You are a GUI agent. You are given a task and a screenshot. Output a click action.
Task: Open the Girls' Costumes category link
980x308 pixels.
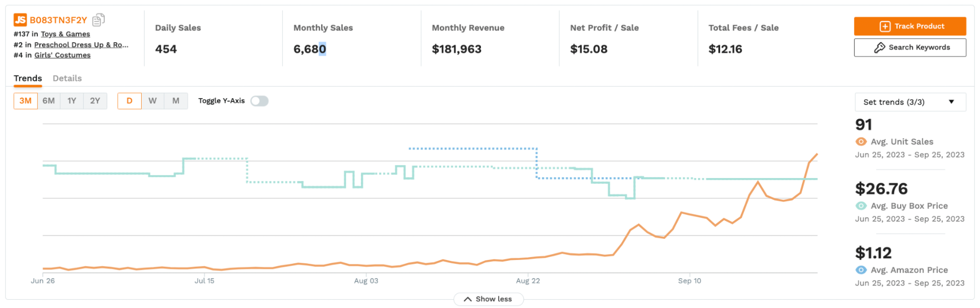click(62, 55)
